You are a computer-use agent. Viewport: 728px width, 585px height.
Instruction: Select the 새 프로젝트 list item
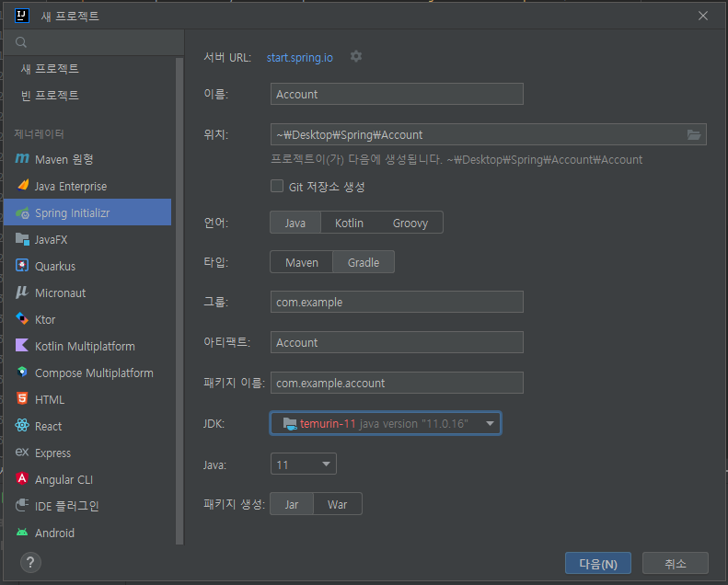coord(50,69)
